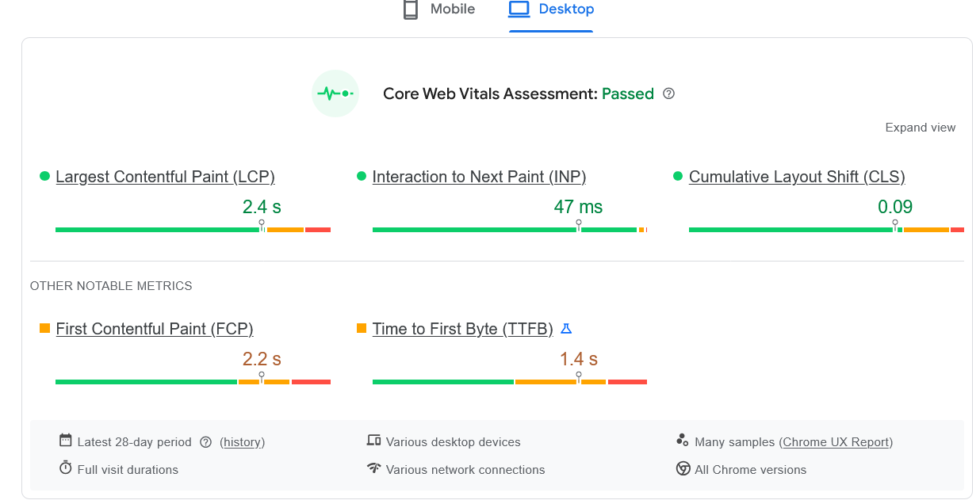Viewport: 980px width, 504px height.
Task: Click the Chrome icon by All Chrome versions
Action: (683, 469)
